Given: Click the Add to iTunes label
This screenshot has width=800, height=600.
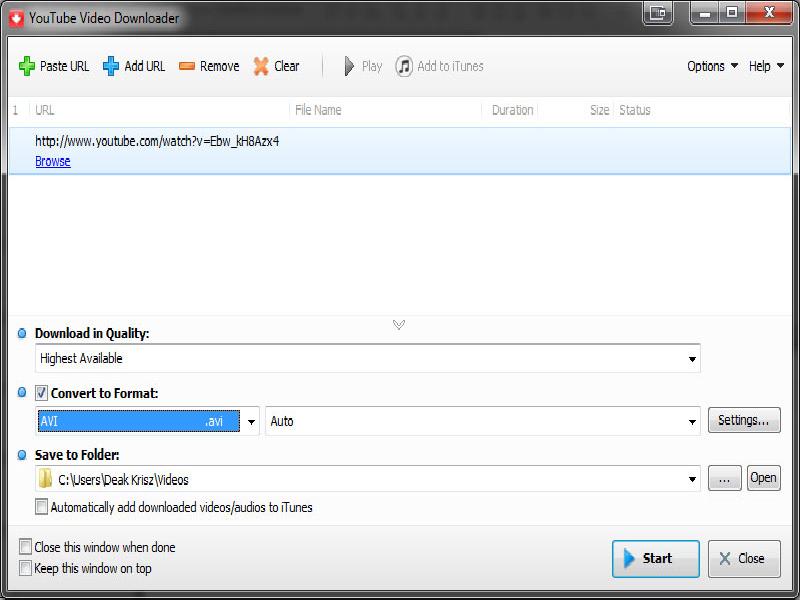Looking at the screenshot, I should point(450,66).
